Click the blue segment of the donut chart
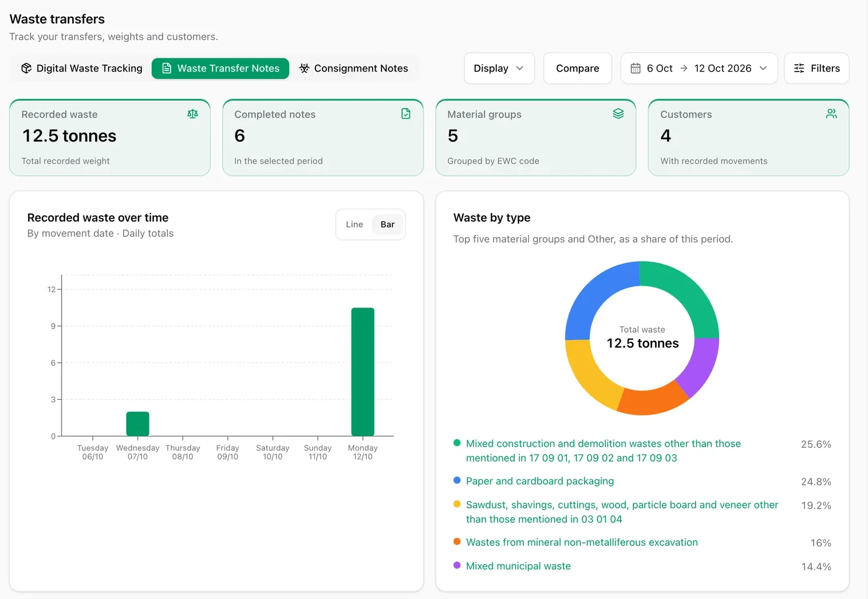Viewport: 868px width, 599px height. [x=595, y=293]
